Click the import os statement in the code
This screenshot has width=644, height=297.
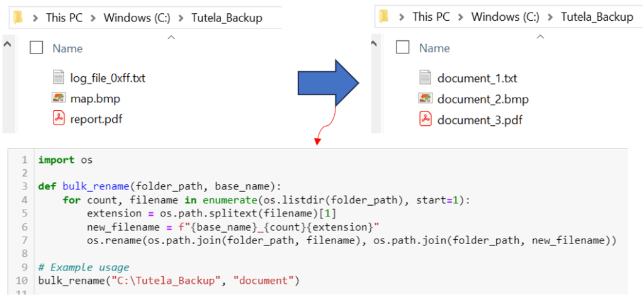65,160
